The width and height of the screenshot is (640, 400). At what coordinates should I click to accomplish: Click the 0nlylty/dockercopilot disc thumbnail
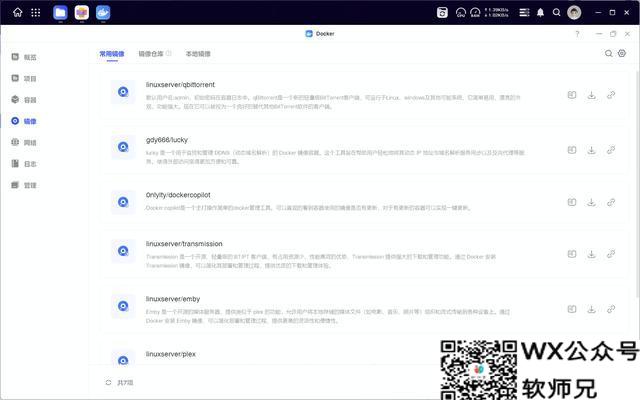coord(123,202)
